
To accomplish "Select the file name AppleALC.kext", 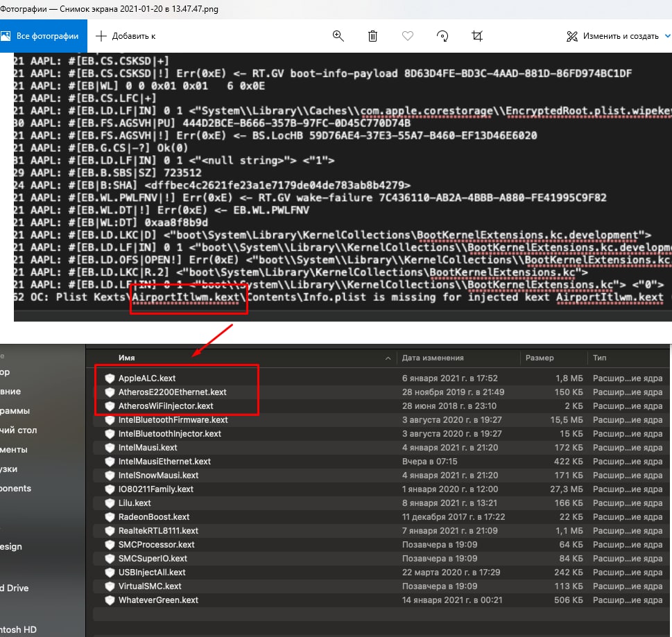I will click(x=146, y=378).
